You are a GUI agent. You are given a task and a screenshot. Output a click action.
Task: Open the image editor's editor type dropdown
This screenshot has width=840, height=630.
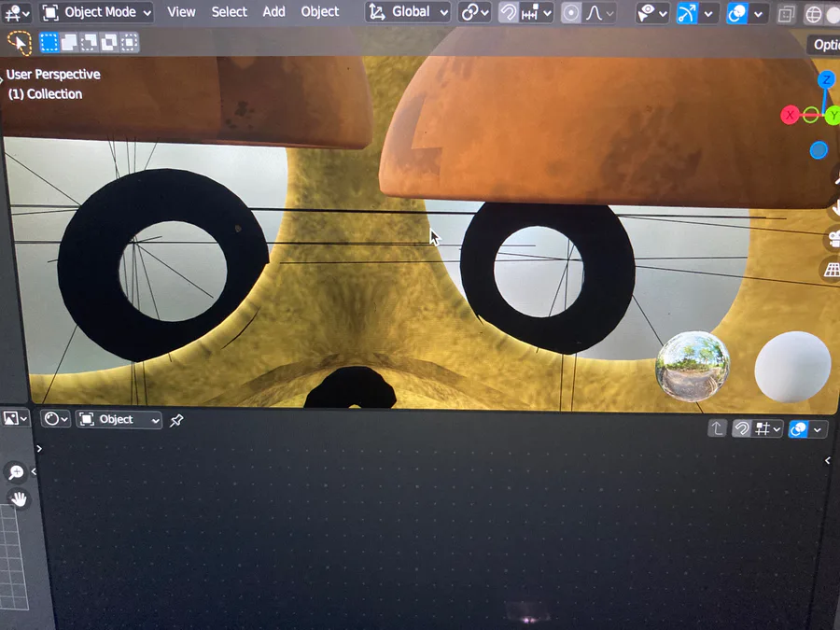pos(14,418)
